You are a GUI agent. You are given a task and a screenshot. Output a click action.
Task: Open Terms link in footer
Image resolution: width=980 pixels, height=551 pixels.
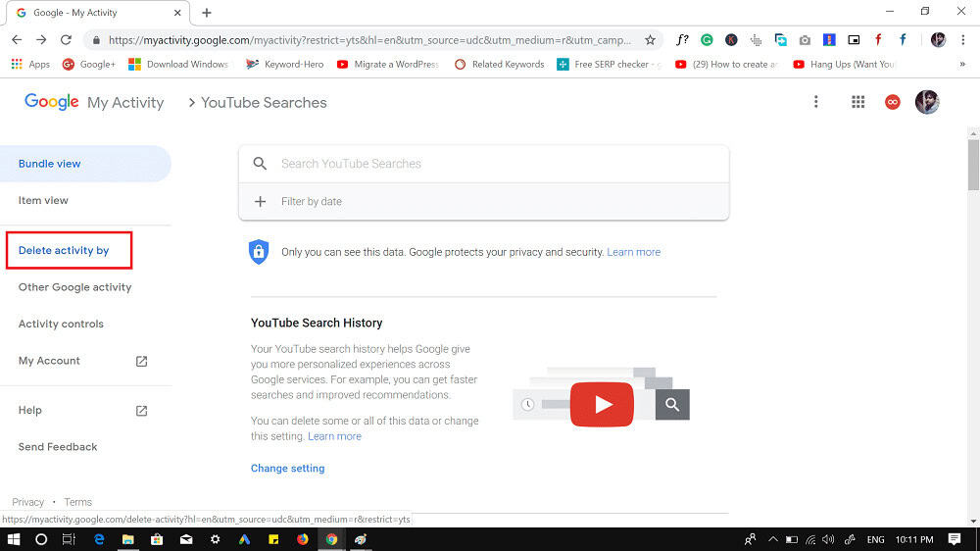coord(77,502)
